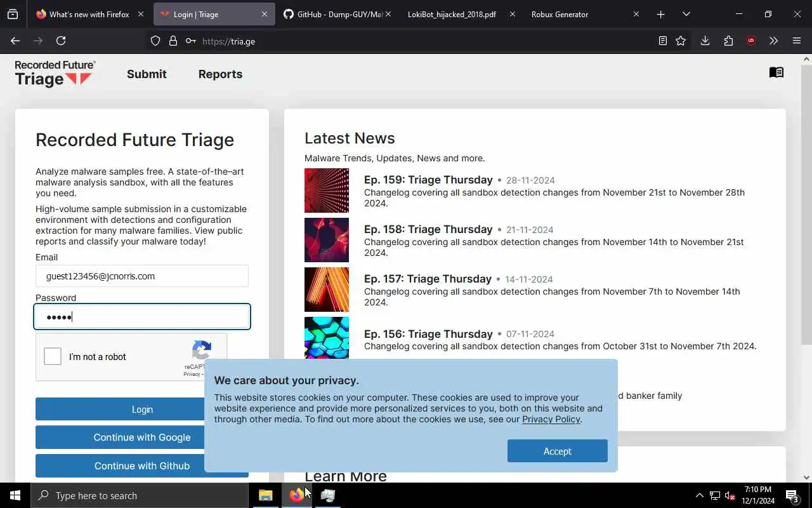Open taskbar clock showing 7:10 PM

758,495
